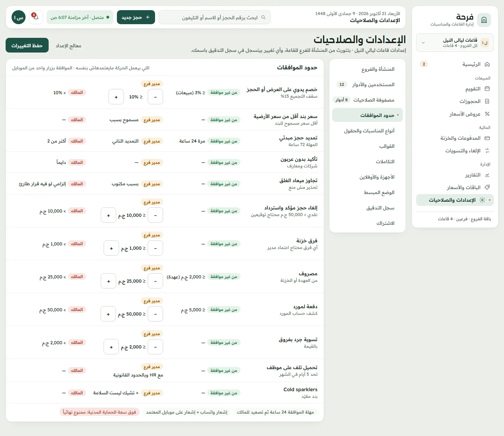504x436 pixels.
Task: Open the card icon for المدفوعات والخزنة
Action: (x=487, y=138)
